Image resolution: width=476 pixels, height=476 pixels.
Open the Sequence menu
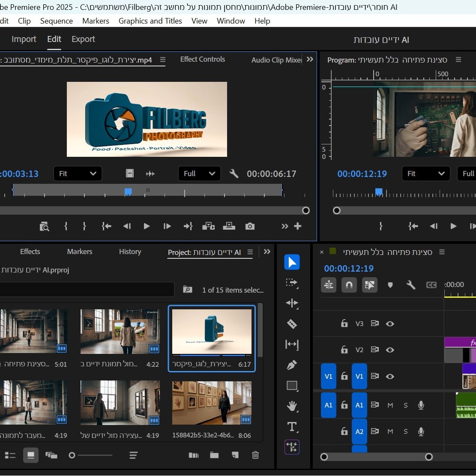[x=57, y=21]
